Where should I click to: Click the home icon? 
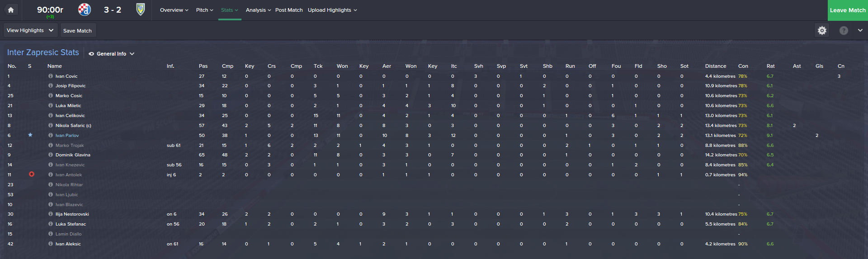11,10
